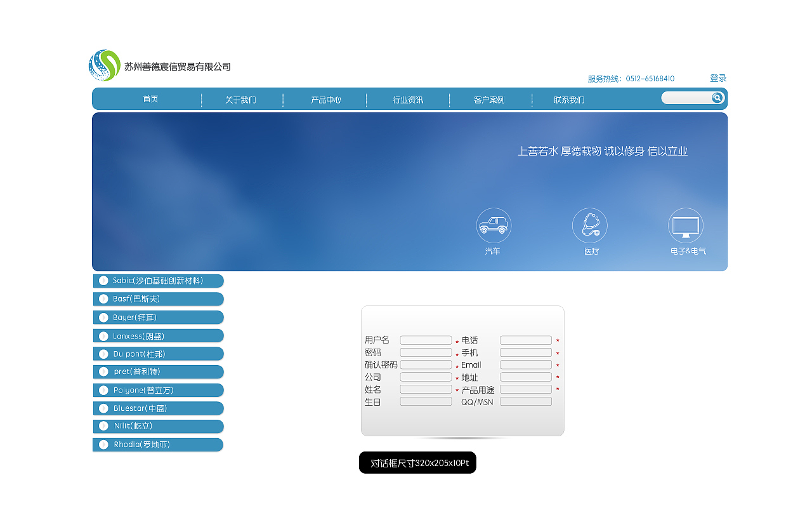Viewport: 812px width, 508px height.
Task: Select Rhodia(罗地亚) brand button
Action: pos(158,444)
